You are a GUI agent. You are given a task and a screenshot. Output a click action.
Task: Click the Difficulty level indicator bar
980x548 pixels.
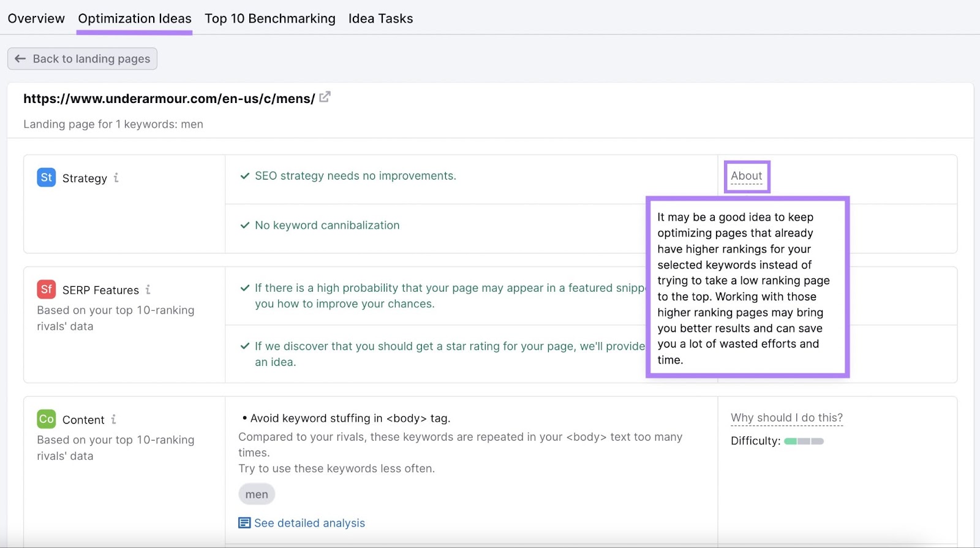(x=804, y=441)
